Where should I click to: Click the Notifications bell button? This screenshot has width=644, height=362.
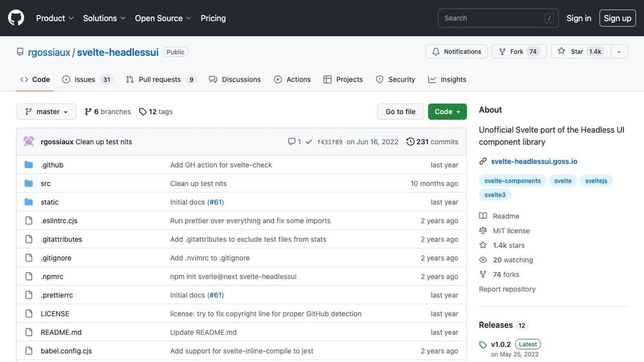(x=456, y=51)
